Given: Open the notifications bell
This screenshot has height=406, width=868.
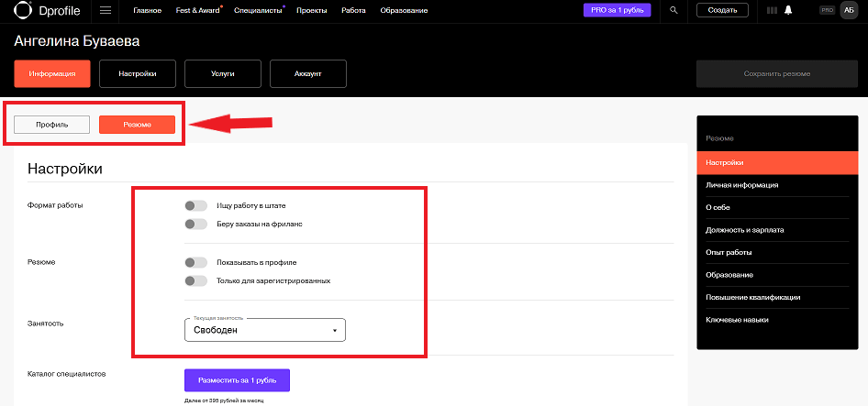Looking at the screenshot, I should tap(787, 10).
